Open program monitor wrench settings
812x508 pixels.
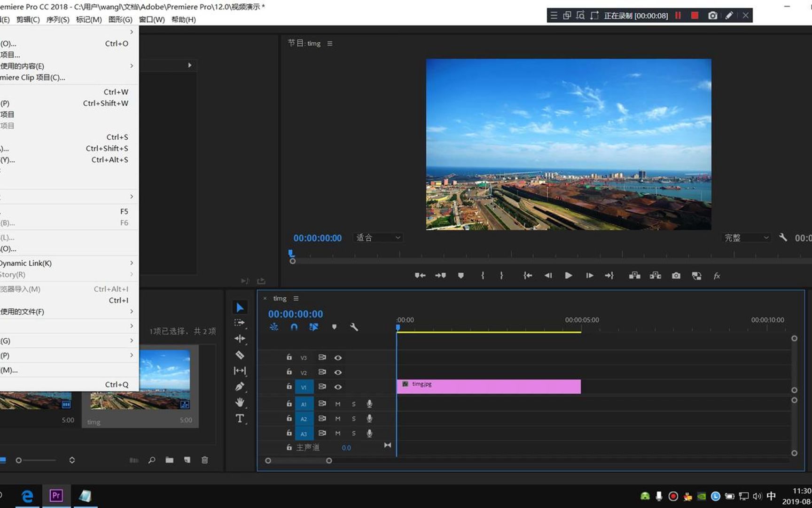(782, 238)
